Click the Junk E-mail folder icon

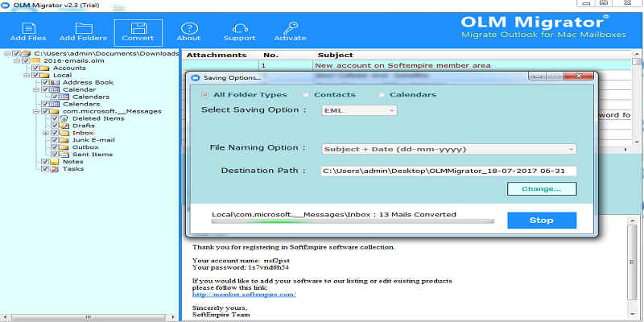[x=65, y=140]
